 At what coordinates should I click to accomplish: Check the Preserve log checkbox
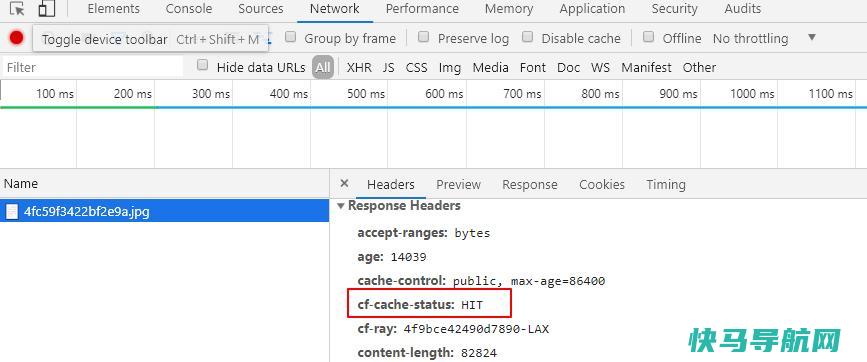click(424, 38)
